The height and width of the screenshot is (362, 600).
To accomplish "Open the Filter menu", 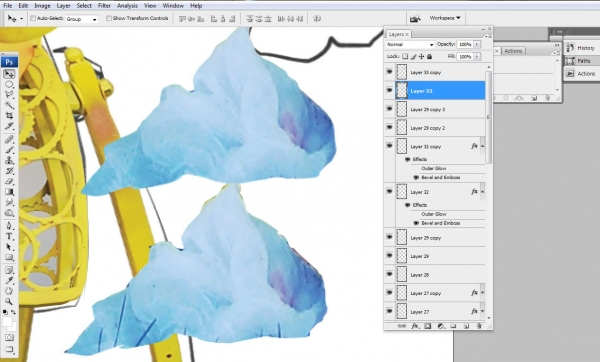I will [x=104, y=6].
